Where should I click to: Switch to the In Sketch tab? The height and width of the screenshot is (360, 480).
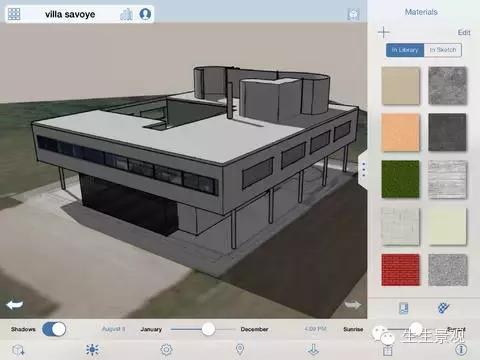point(443,50)
